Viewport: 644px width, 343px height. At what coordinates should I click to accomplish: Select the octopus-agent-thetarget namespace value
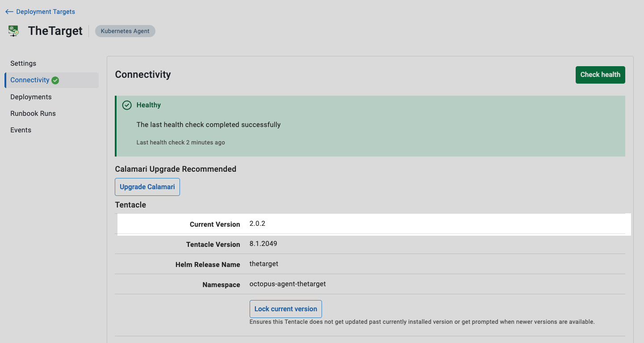coord(288,284)
